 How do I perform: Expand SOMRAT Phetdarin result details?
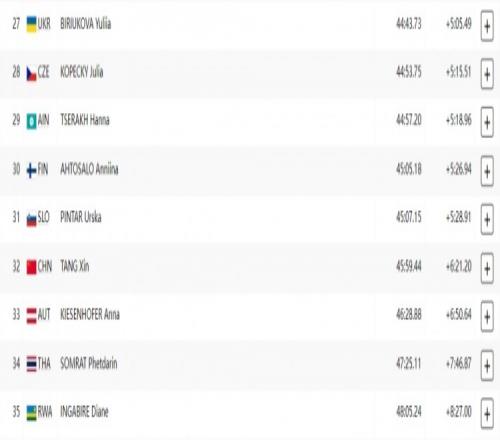tap(487, 365)
